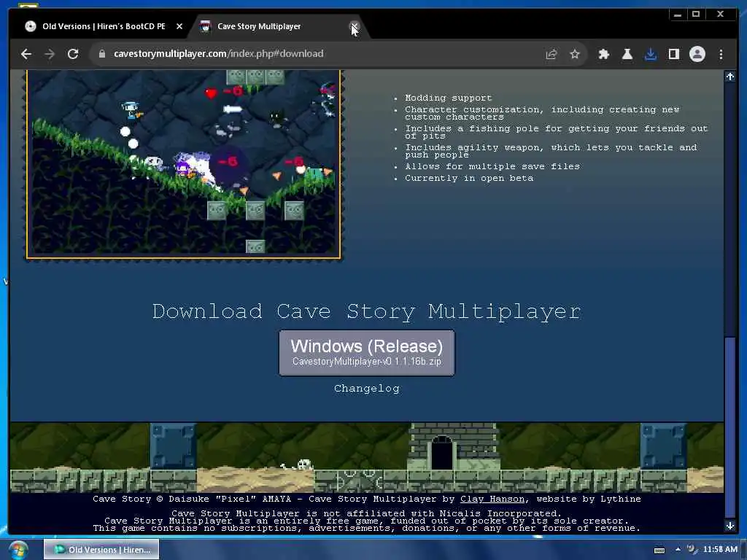
Task: Click 'Allows for multiple save files' text
Action: point(492,166)
